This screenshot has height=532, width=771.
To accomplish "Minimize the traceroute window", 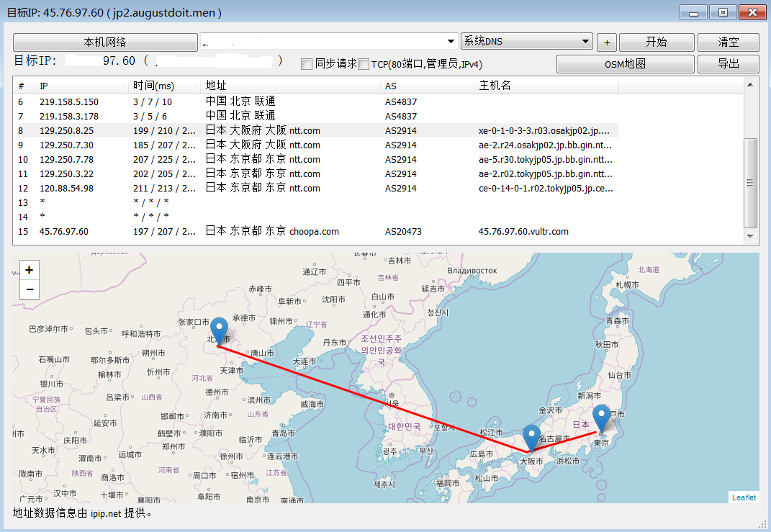I will point(693,13).
